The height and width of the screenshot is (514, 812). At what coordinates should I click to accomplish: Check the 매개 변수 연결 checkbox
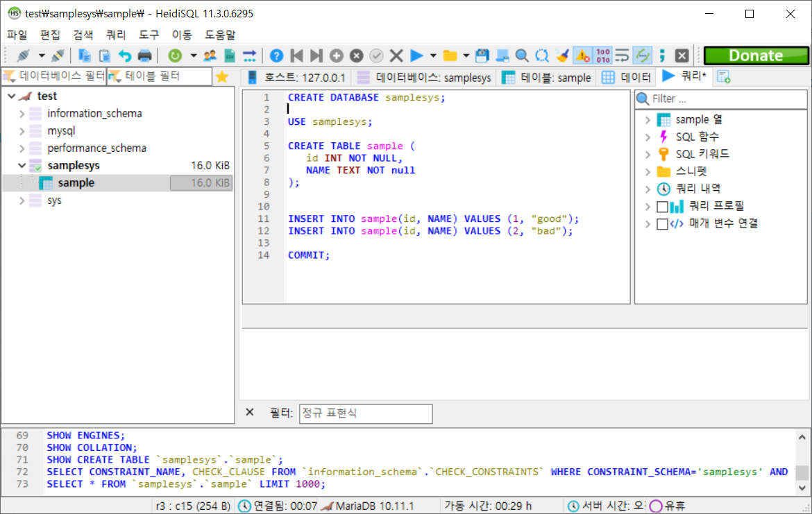pyautogui.click(x=662, y=223)
